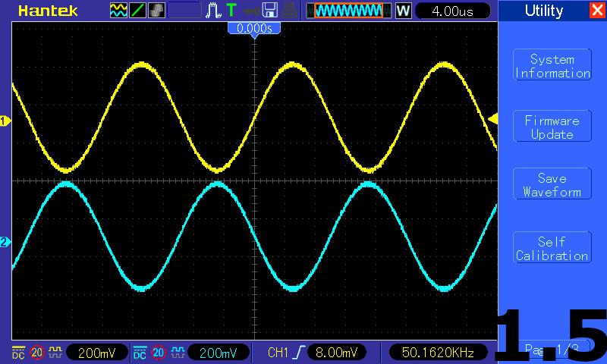Click CH2 200mV volts per division value

(219, 353)
